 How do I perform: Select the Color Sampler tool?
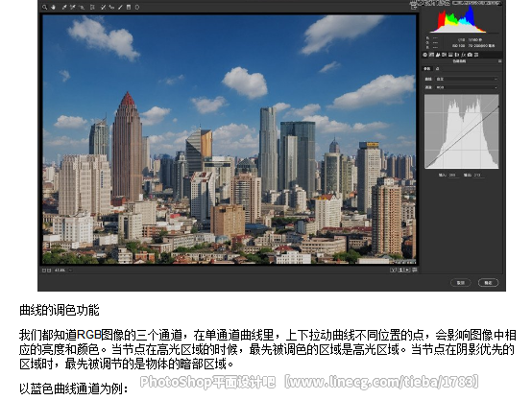click(73, 7)
